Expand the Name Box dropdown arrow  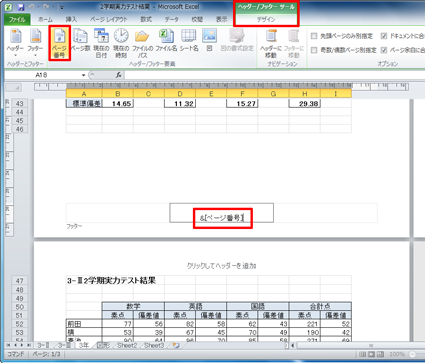pyautogui.click(x=83, y=75)
